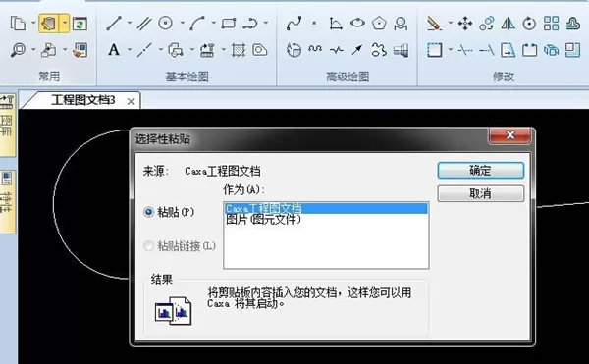Image resolution: width=589 pixels, height=364 pixels.
Task: Select the Move tool with four arrows
Action: tap(465, 24)
